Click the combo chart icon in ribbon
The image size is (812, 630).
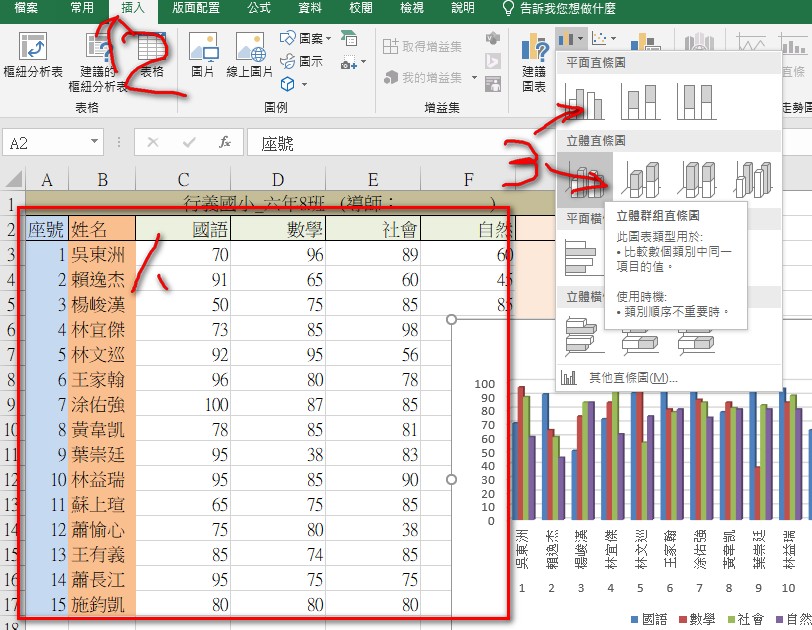coord(645,41)
